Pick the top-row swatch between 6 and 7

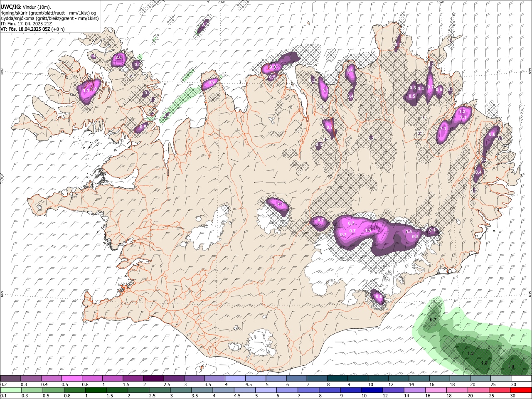(x=296, y=378)
